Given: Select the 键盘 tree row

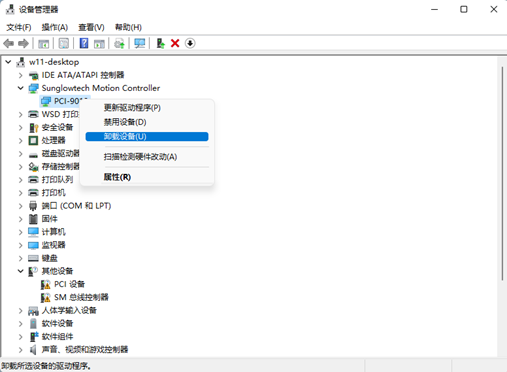Looking at the screenshot, I should [50, 258].
